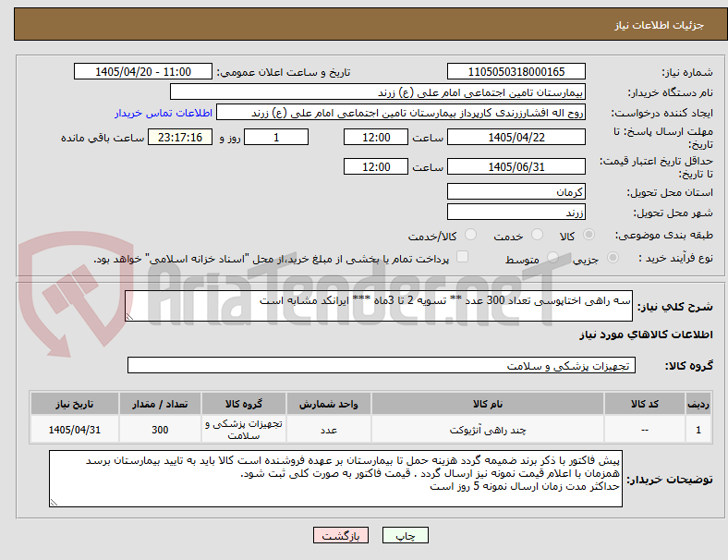Click the request creator name field
The image size is (728, 560).
(401, 113)
